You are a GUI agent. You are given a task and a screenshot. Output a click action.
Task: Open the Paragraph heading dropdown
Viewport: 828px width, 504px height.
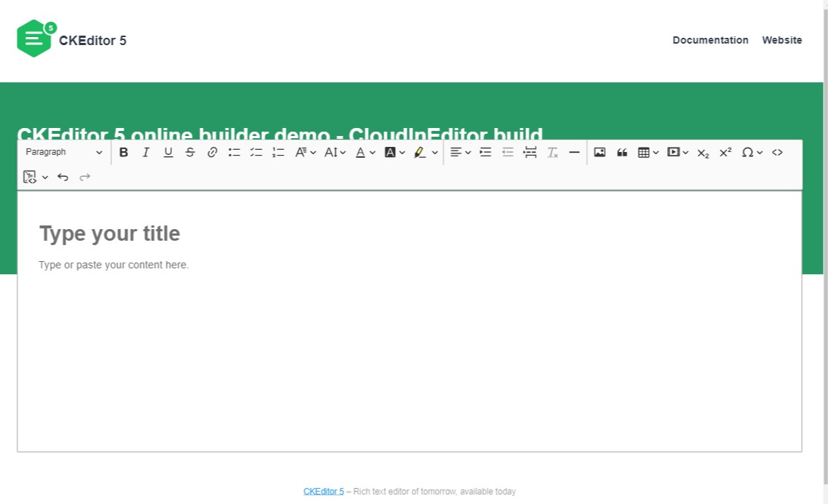64,152
